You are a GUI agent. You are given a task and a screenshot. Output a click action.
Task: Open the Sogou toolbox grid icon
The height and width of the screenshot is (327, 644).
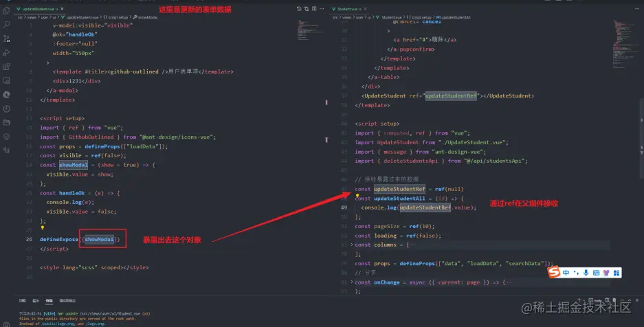tap(617, 273)
